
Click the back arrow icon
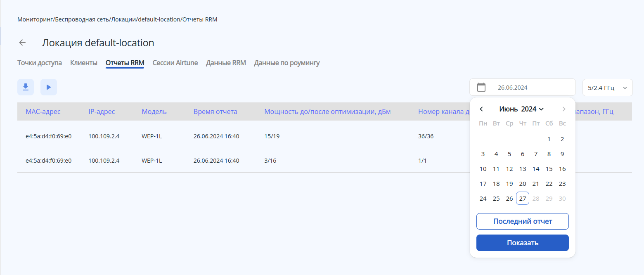[22, 43]
